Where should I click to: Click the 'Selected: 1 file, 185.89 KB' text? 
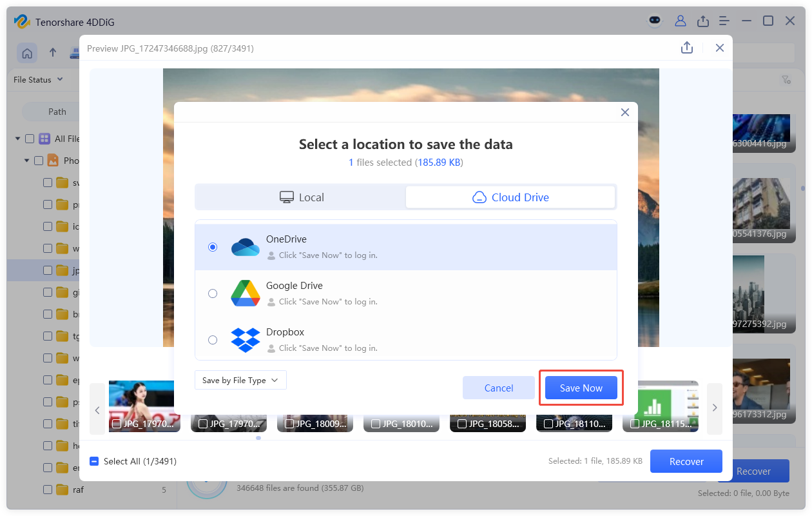[595, 461]
